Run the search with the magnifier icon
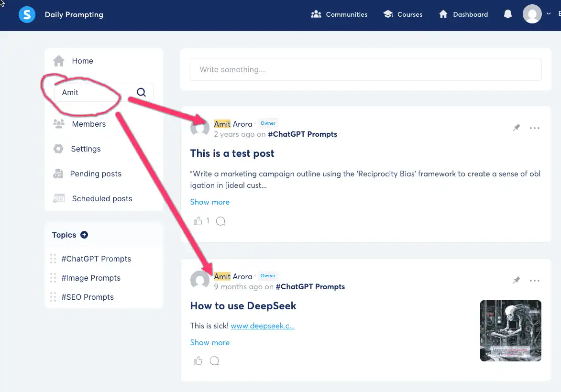This screenshot has width=561, height=392. coord(141,92)
